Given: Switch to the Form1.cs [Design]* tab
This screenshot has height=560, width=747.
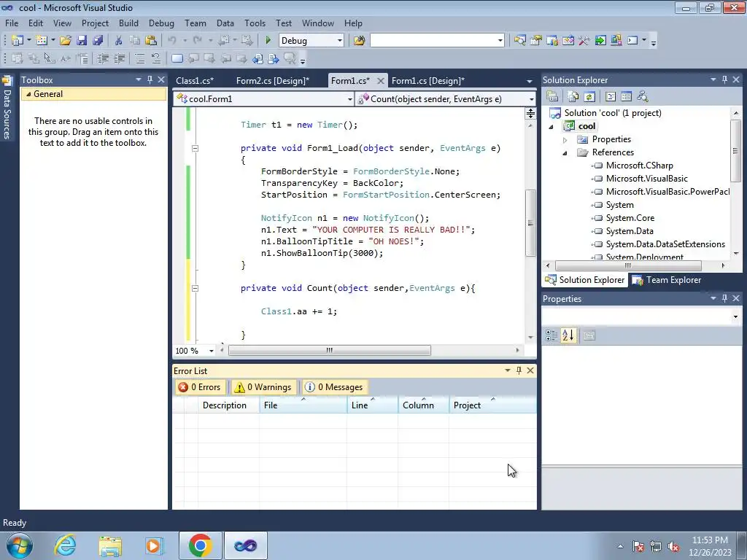Looking at the screenshot, I should (x=427, y=80).
